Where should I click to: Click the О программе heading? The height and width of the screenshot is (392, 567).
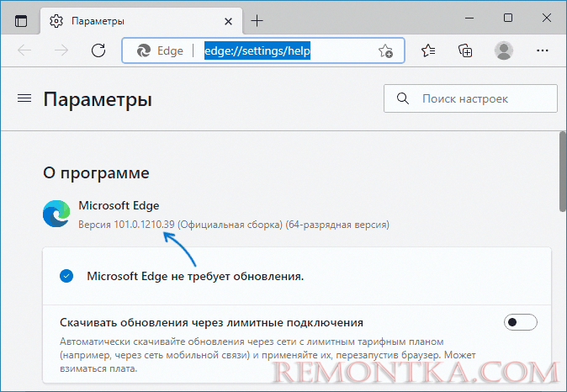point(96,172)
